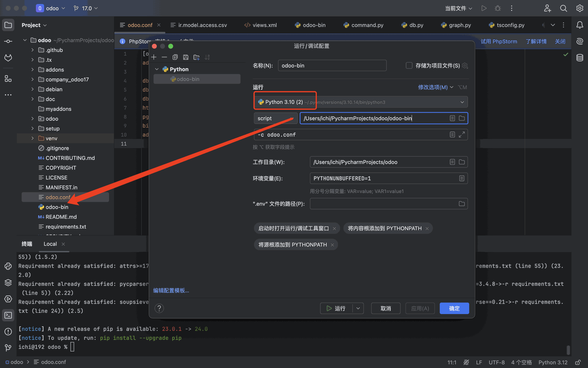Image resolution: width=588 pixels, height=368 pixels.
Task: Click the 运行 button in dialog
Action: [336, 308]
